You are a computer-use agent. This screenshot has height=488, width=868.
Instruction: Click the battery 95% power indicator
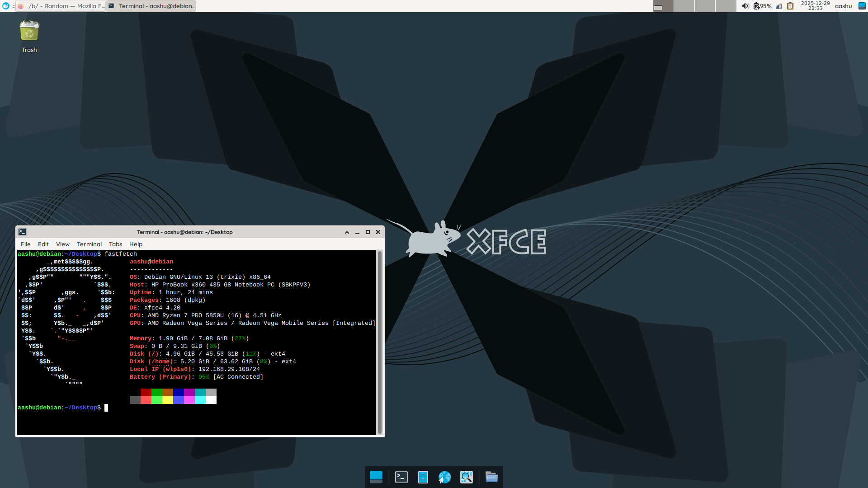tap(763, 6)
